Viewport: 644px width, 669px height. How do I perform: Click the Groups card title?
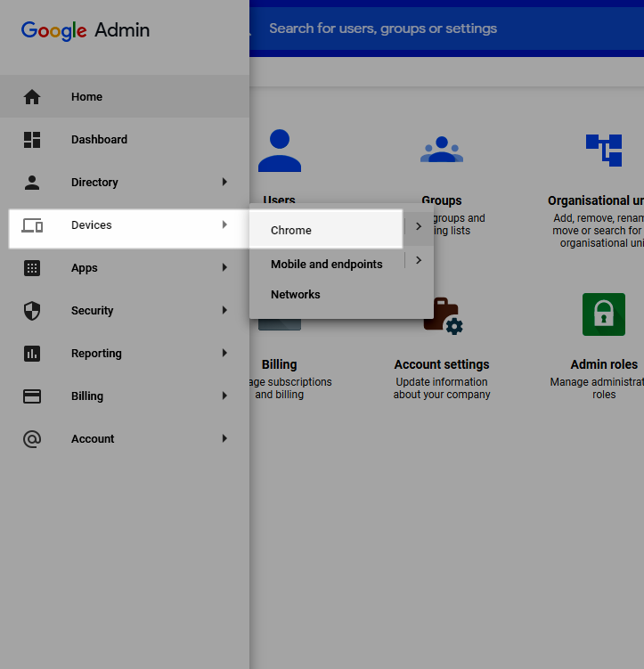coord(442,200)
